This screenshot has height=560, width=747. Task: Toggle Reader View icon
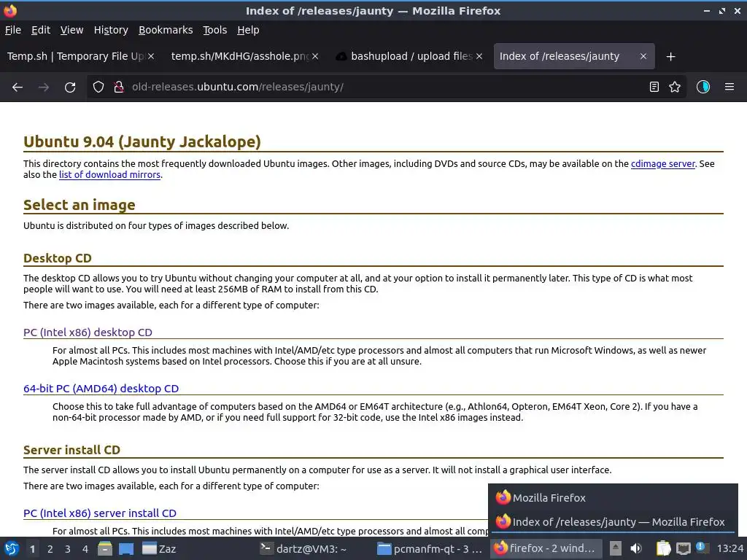(x=654, y=87)
